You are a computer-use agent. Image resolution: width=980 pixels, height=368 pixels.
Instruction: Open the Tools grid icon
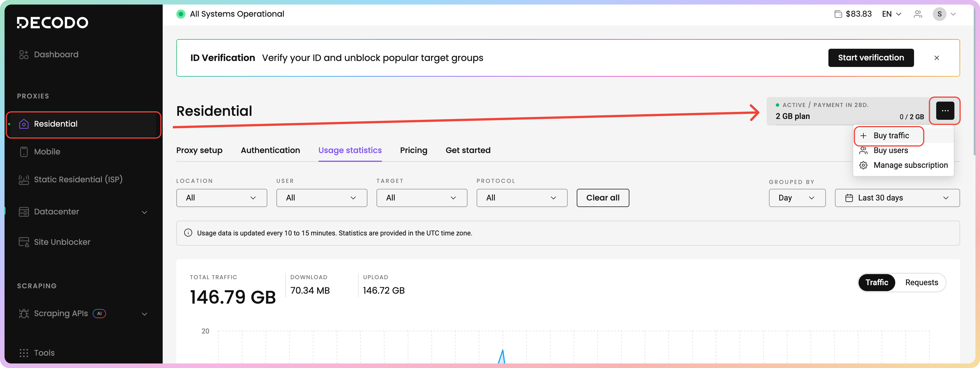tap(24, 353)
